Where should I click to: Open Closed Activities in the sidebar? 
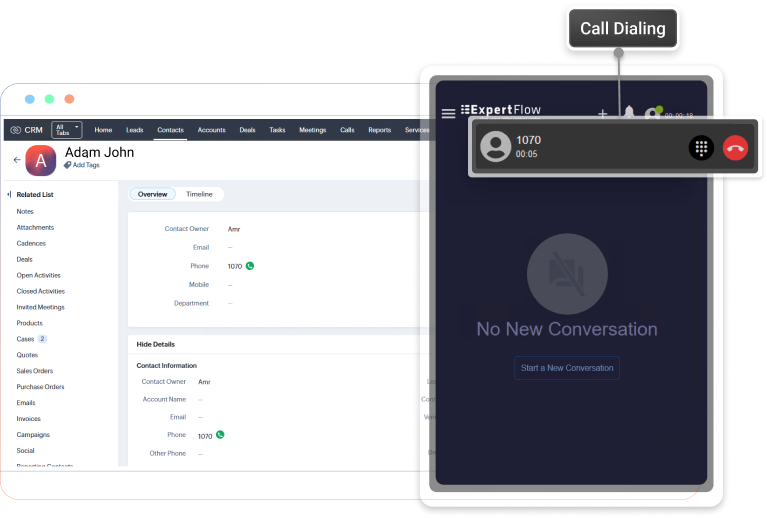tap(41, 291)
